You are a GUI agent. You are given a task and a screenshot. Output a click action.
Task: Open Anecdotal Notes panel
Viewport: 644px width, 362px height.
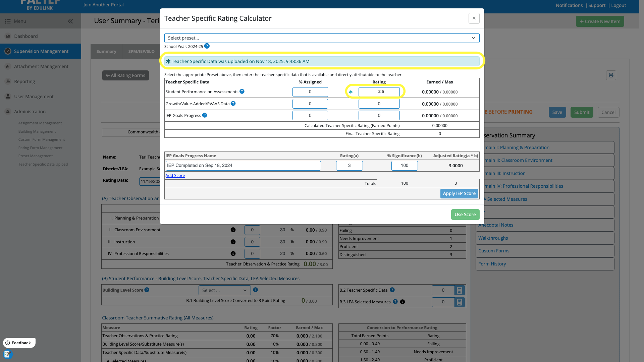[545, 225]
